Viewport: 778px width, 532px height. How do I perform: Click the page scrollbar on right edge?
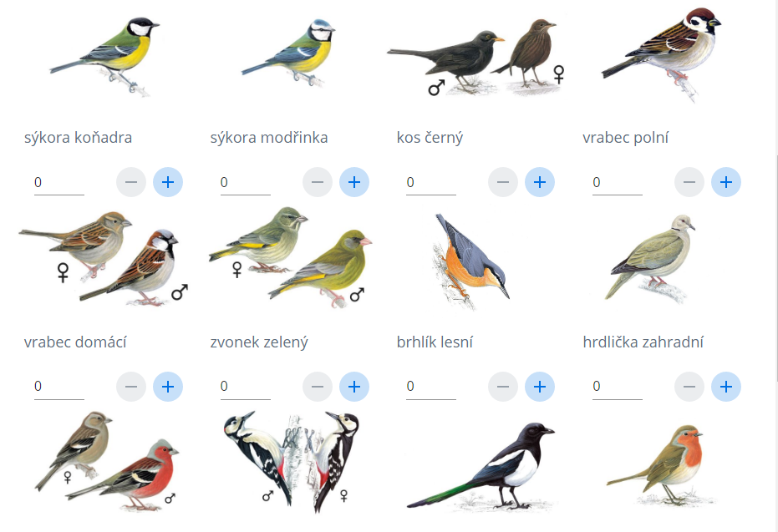point(776,268)
